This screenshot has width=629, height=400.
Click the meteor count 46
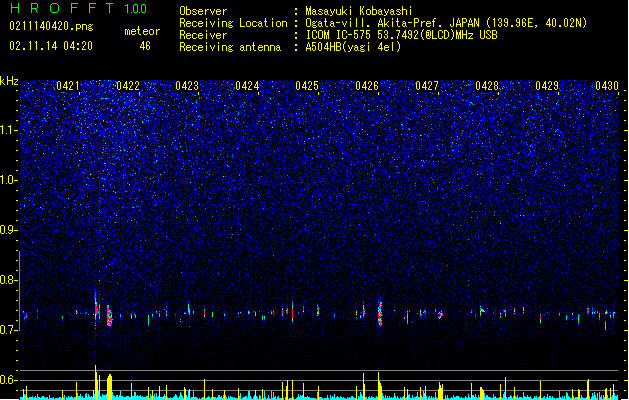pos(145,46)
